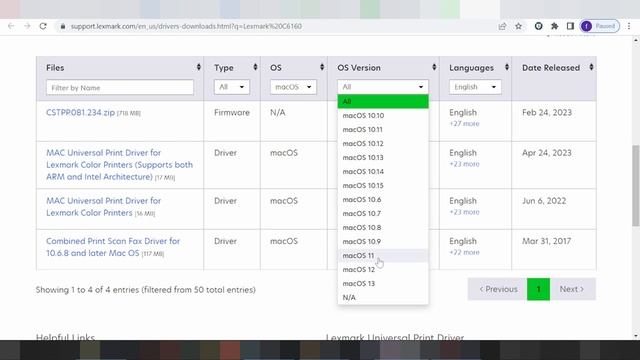Choose macOS 10.12 option
Viewport: 640px width, 360px height.
coord(383,144)
